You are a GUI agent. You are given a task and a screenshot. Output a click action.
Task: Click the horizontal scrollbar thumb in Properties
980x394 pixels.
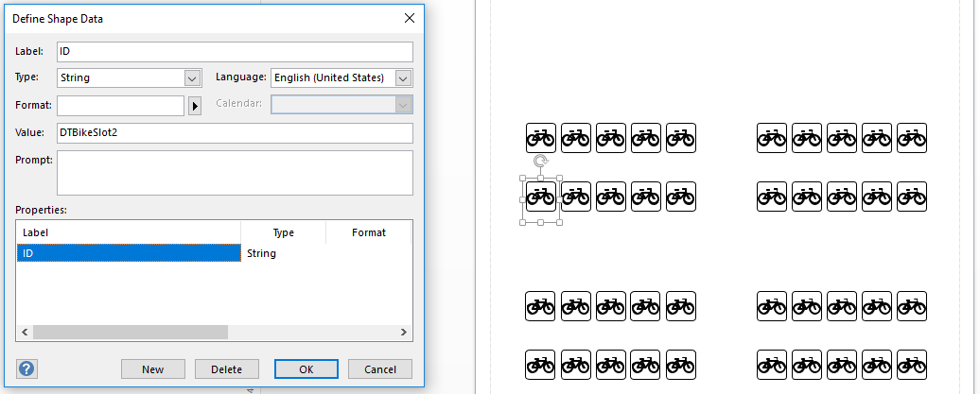(x=131, y=333)
